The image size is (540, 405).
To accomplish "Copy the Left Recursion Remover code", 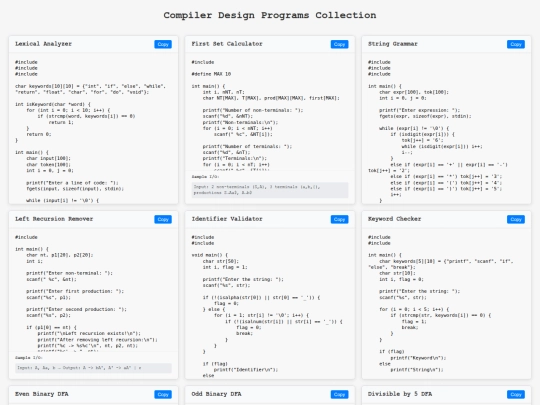I will pos(163,219).
